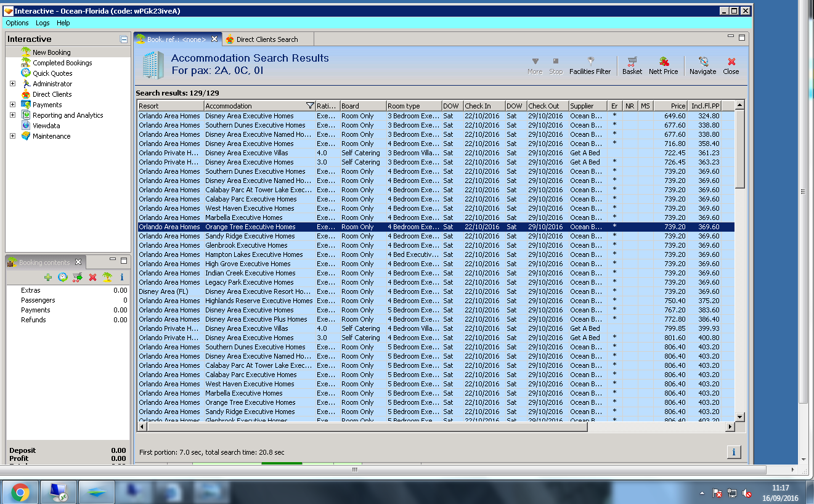This screenshot has height=504, width=814.
Task: Select New Booking in sidebar
Action: 52,52
